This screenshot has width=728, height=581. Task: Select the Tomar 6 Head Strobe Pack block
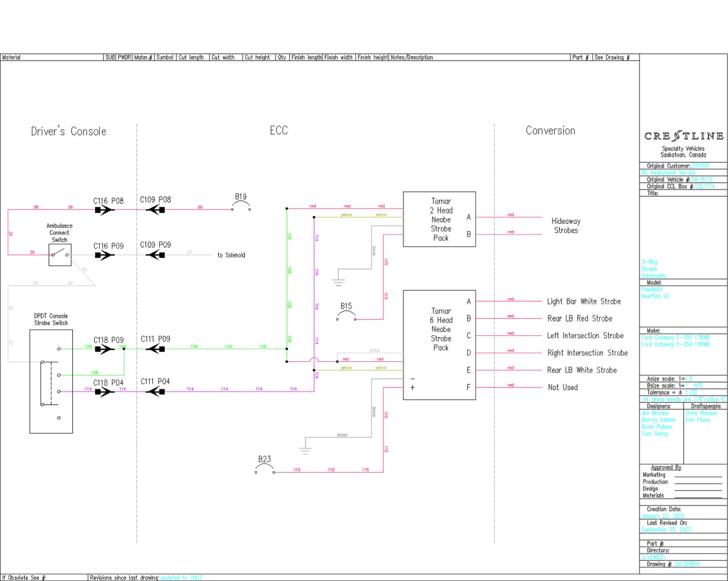pyautogui.click(x=439, y=345)
